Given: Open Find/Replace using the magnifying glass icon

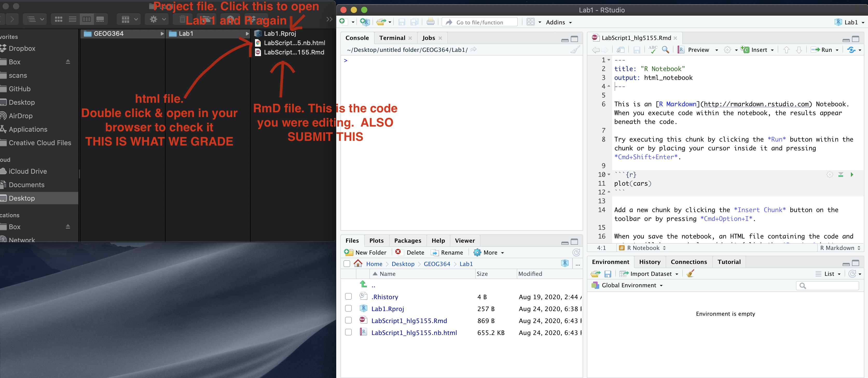Looking at the screenshot, I should (665, 50).
